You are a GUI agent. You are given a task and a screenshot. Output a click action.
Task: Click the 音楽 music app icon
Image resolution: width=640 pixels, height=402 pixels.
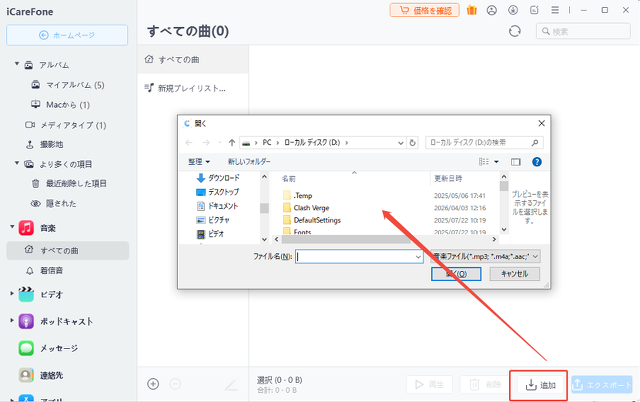pyautogui.click(x=26, y=228)
